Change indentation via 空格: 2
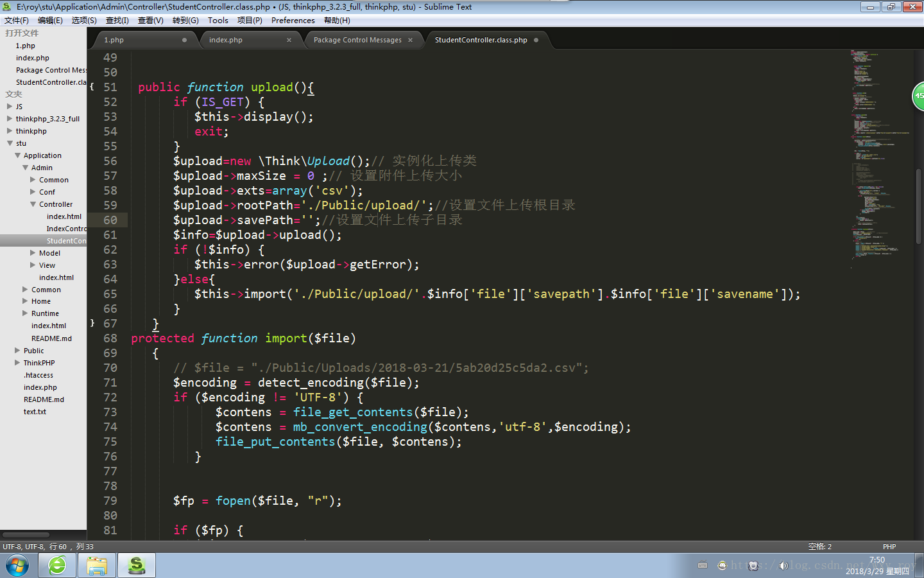Viewport: 924px width, 578px height. [820, 547]
